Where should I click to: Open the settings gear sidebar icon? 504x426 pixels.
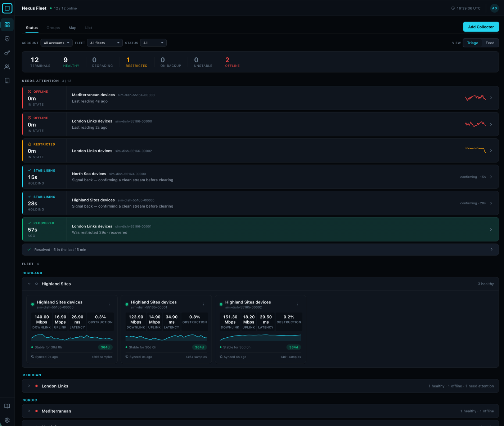tap(7, 420)
